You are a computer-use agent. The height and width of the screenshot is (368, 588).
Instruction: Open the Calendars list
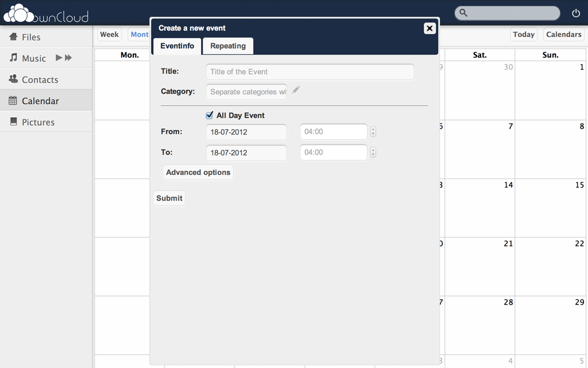pos(563,34)
